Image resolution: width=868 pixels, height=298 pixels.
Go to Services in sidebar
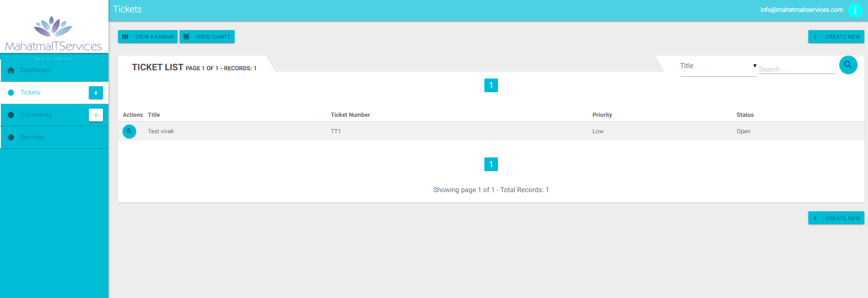tap(32, 137)
